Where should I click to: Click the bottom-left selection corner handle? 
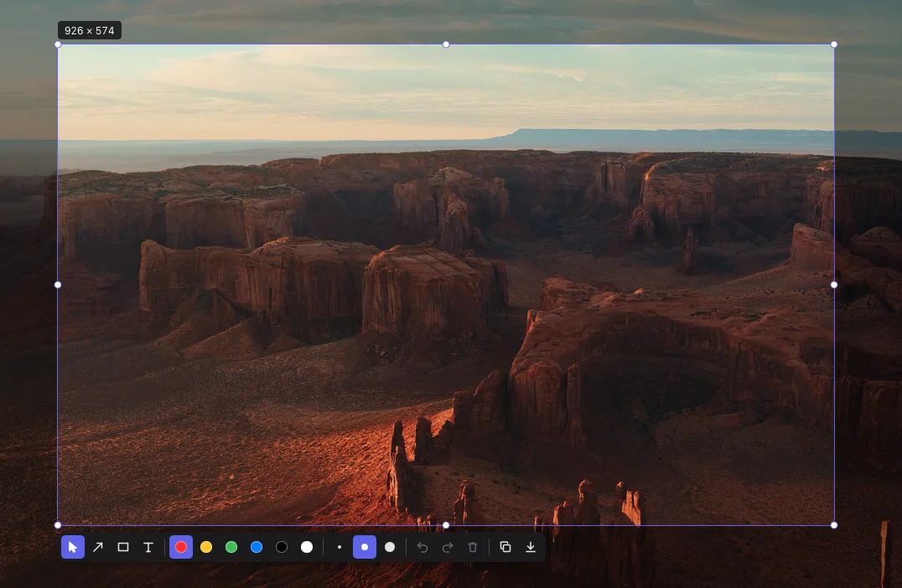58,525
